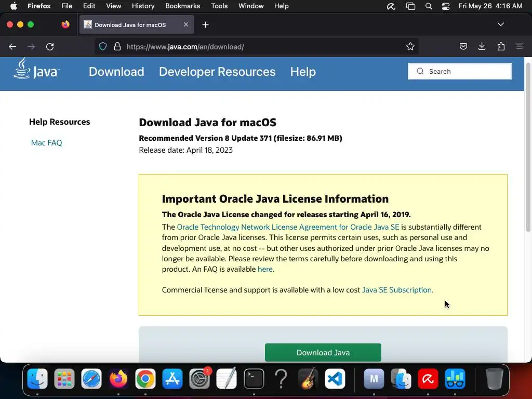Image resolution: width=532 pixels, height=399 pixels.
Task: Open the Firefox downloads panel
Action: 482,46
